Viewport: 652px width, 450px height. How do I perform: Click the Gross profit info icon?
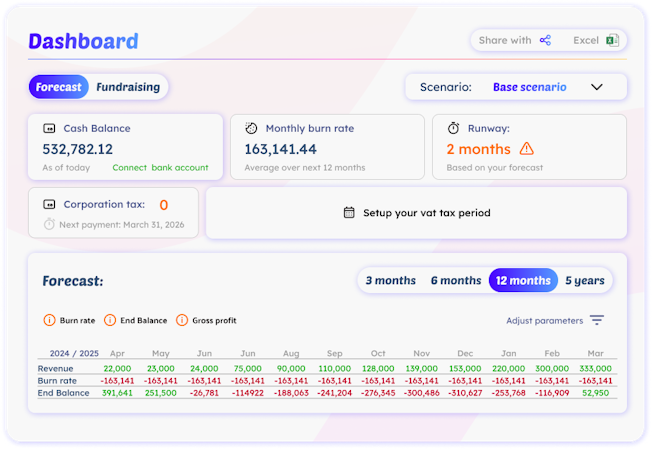[182, 320]
